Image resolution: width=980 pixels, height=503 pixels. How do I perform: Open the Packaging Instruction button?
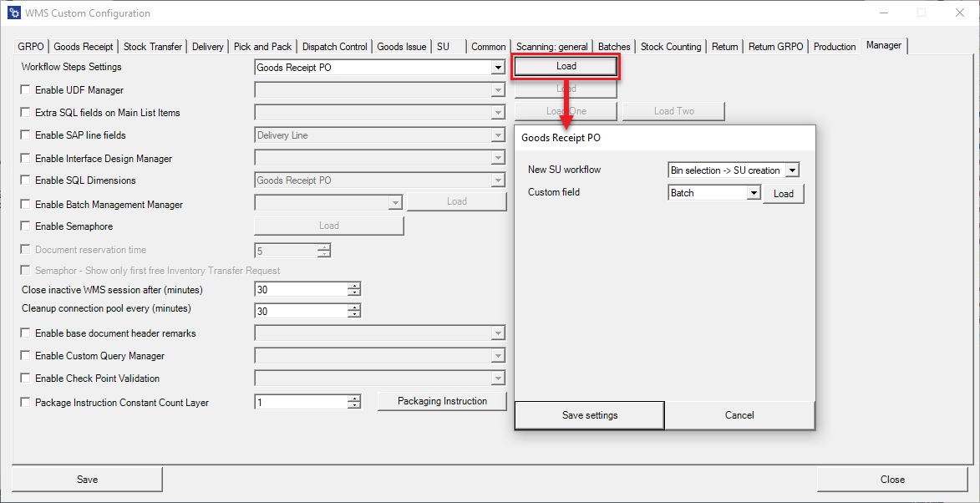(442, 401)
